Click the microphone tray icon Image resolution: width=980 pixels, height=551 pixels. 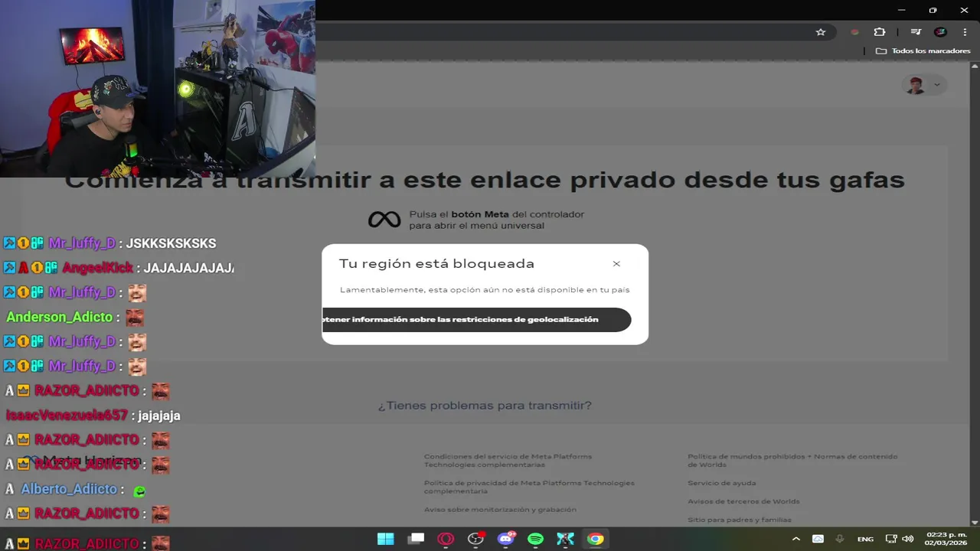(x=840, y=539)
